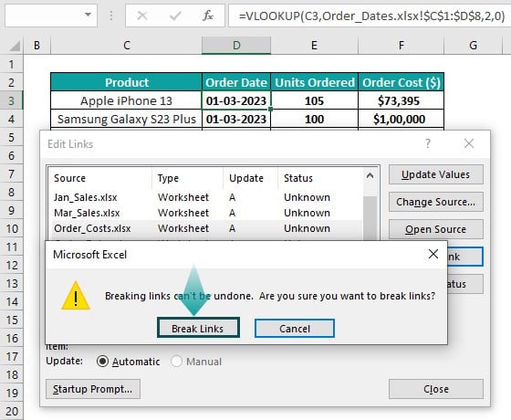The image size is (511, 420).
Task: Click the Product header cell
Action: [127, 82]
